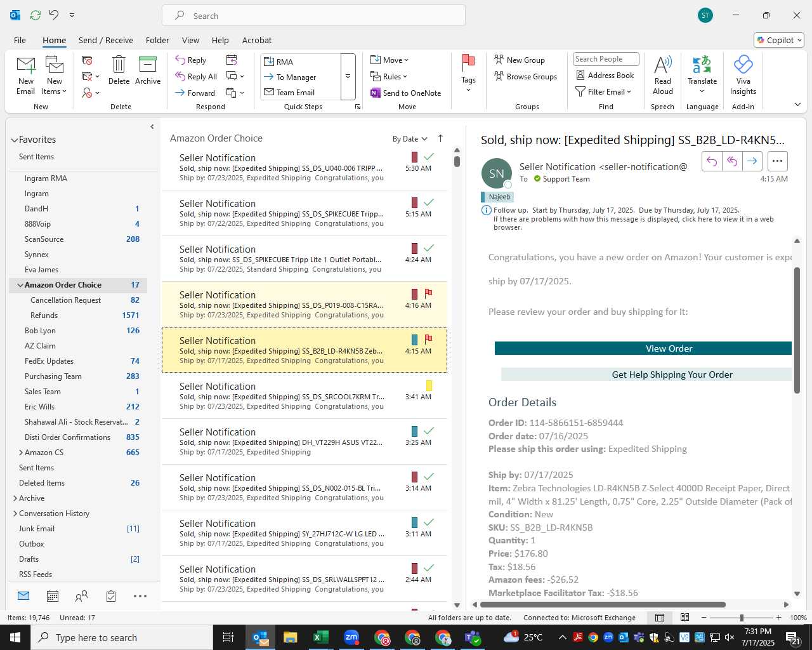Image resolution: width=812 pixels, height=650 pixels.
Task: Switch to Tasks view icon
Action: [111, 596]
